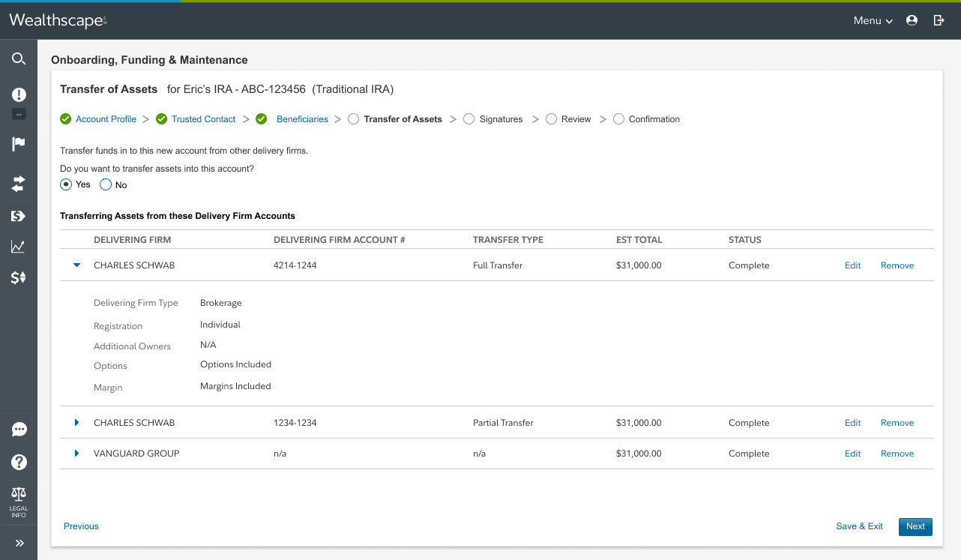The width and height of the screenshot is (961, 560).
Task: Click the Options Included value
Action: coord(235,364)
